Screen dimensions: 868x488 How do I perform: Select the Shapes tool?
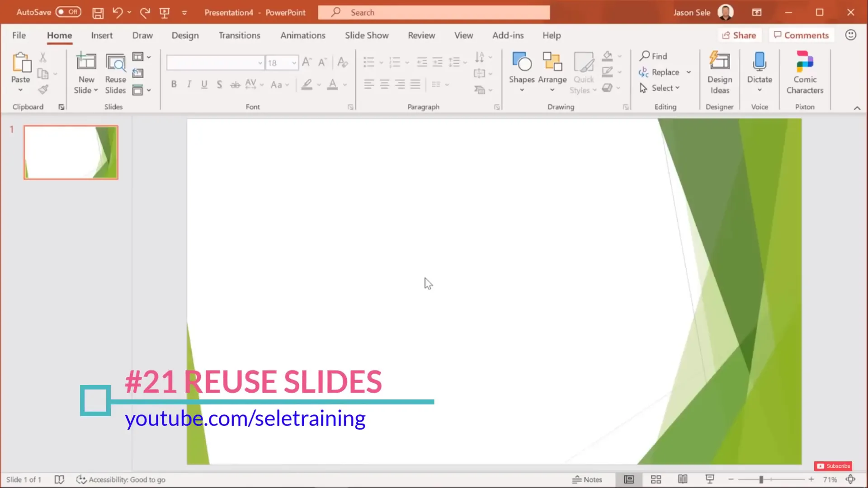pos(521,70)
